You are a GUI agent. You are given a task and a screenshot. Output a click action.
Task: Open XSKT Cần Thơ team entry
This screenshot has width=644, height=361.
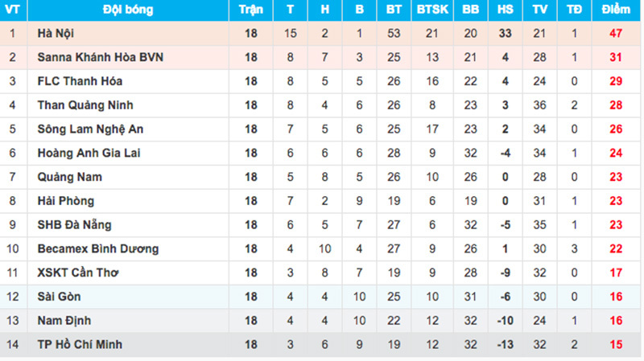(x=78, y=273)
